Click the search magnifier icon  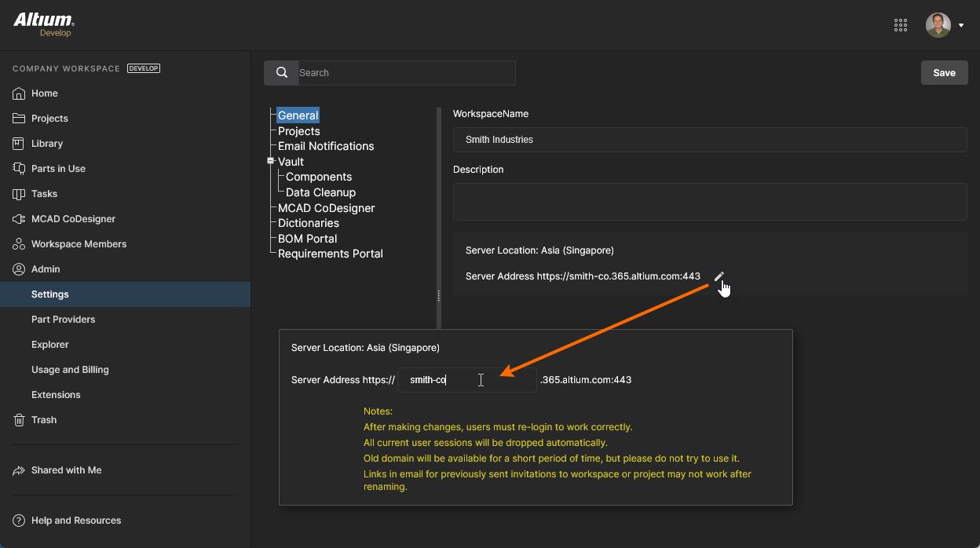[281, 73]
